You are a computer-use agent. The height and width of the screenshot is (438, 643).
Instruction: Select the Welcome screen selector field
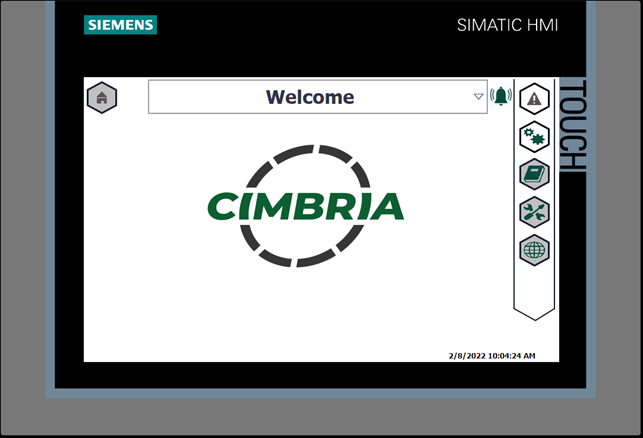(x=318, y=97)
